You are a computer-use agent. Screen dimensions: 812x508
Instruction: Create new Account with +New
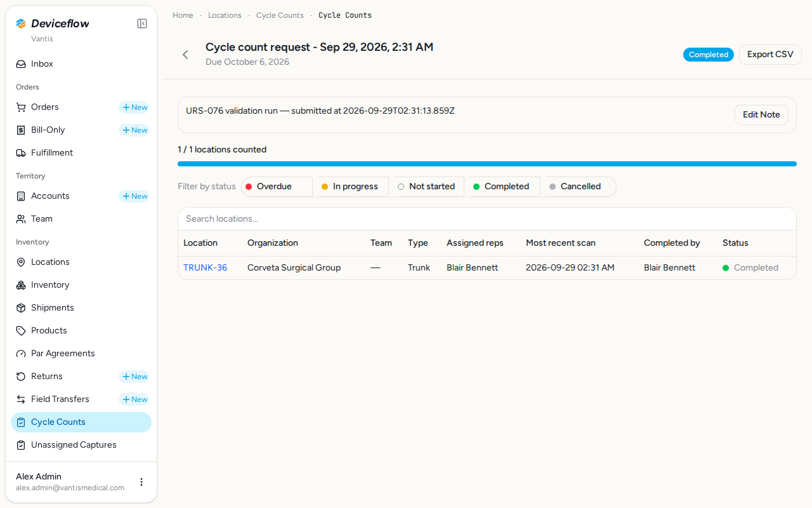coord(134,196)
